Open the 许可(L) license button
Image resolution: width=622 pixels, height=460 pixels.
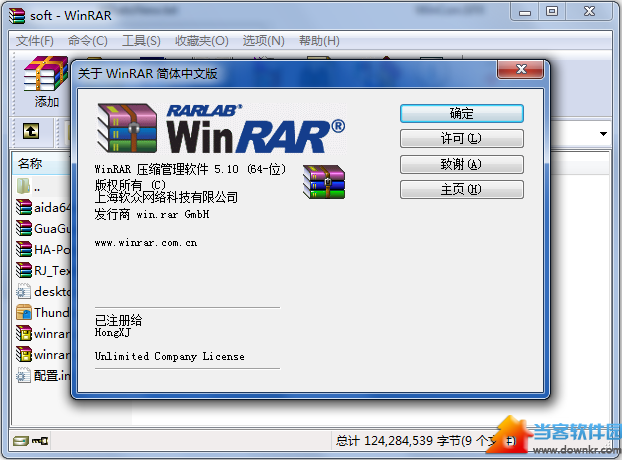(462, 139)
